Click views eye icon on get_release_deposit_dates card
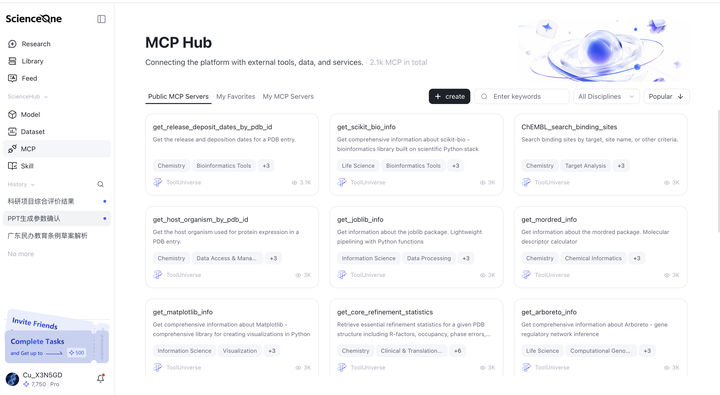The width and height of the screenshot is (720, 395). tap(294, 182)
